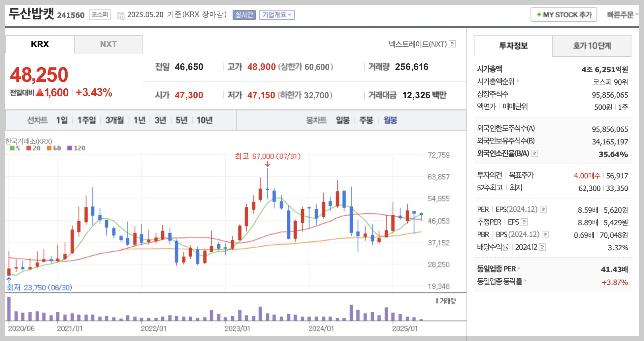Open the help icon next to BPS(2024.12)
The image size is (644, 341).
(545, 234)
